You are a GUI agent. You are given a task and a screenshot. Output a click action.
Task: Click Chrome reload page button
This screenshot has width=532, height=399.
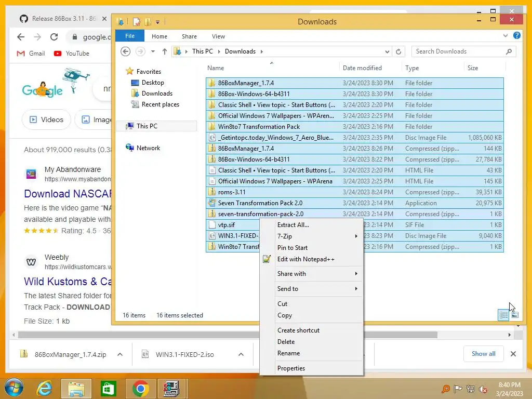(54, 37)
